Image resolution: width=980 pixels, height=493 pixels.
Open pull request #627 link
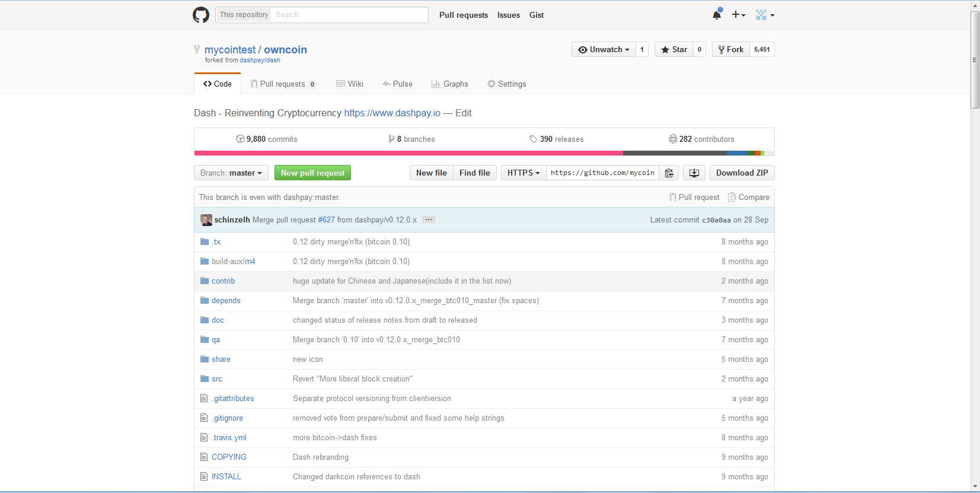(x=327, y=220)
